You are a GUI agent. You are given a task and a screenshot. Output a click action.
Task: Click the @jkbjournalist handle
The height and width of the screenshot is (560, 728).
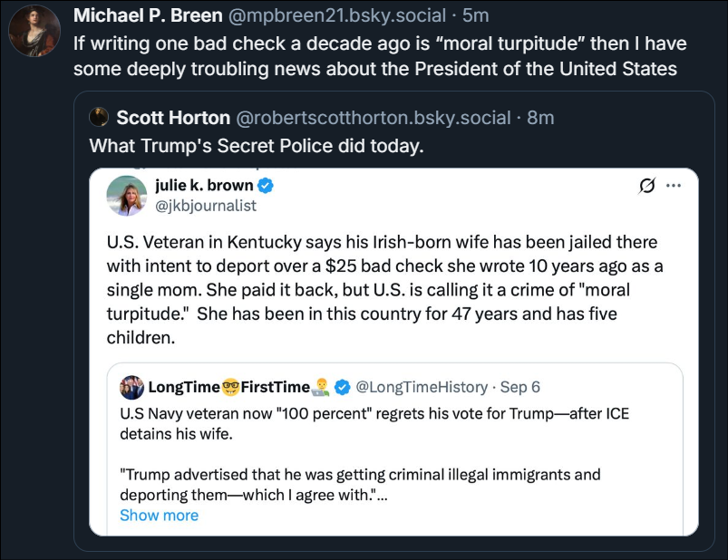206,206
